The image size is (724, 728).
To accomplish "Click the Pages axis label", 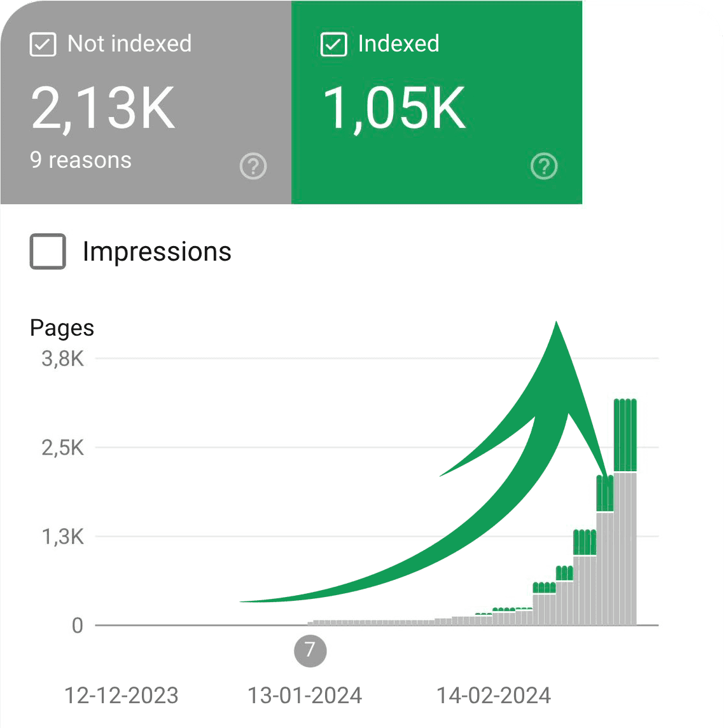I will pos(62,327).
